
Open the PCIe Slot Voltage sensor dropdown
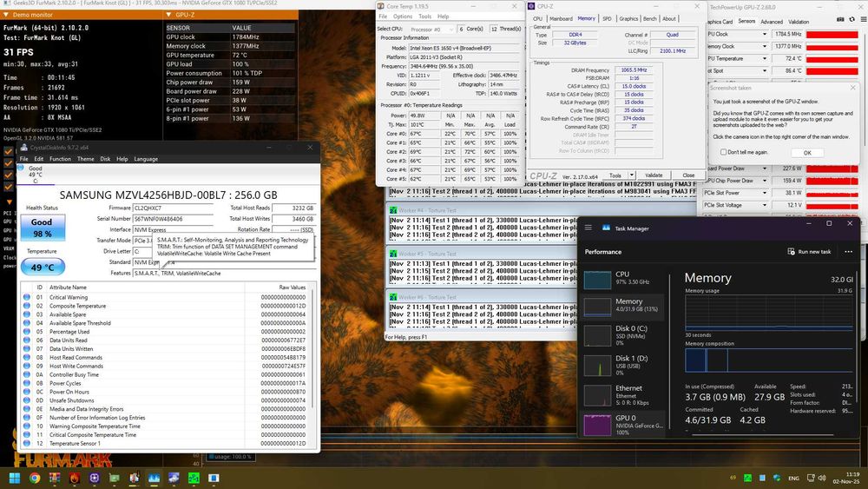pyautogui.click(x=765, y=205)
